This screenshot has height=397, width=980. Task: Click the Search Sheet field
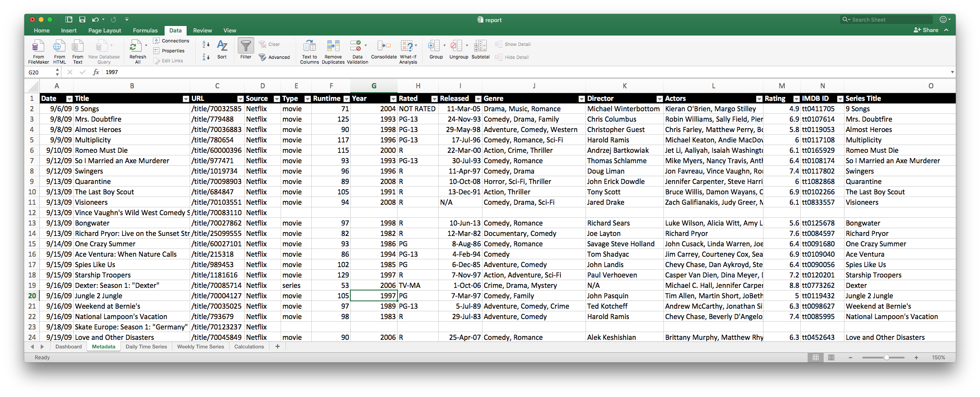coord(886,19)
